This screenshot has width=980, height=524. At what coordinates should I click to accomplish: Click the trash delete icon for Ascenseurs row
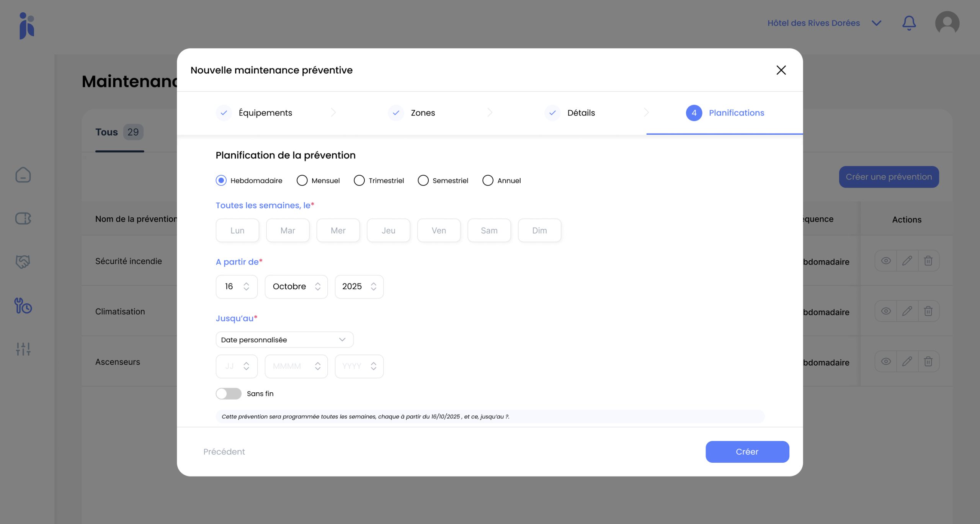(x=928, y=362)
